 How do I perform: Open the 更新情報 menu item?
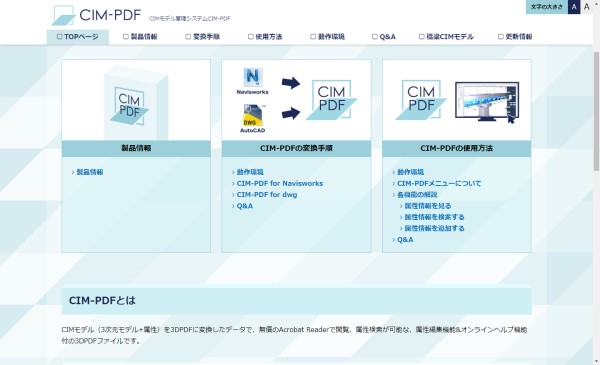[x=515, y=37]
